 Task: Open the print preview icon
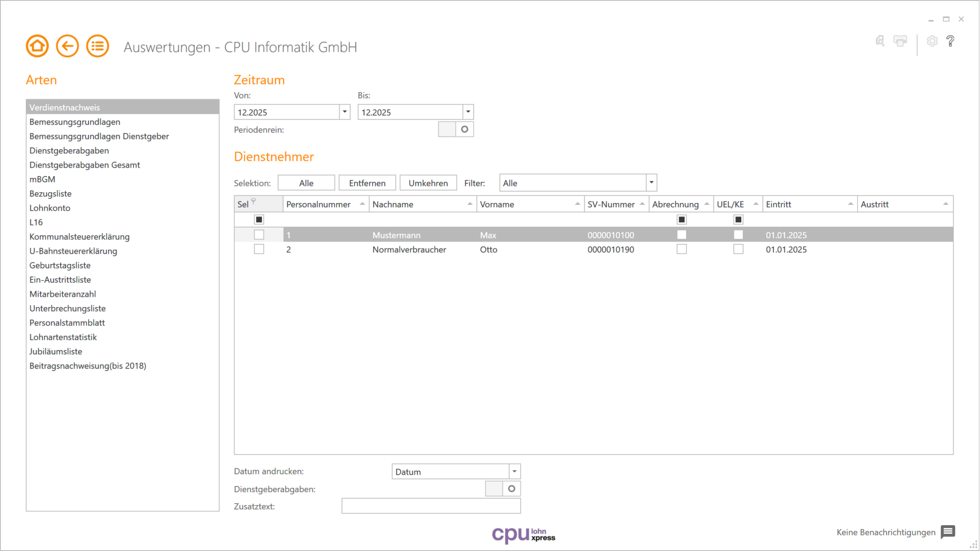tap(879, 41)
